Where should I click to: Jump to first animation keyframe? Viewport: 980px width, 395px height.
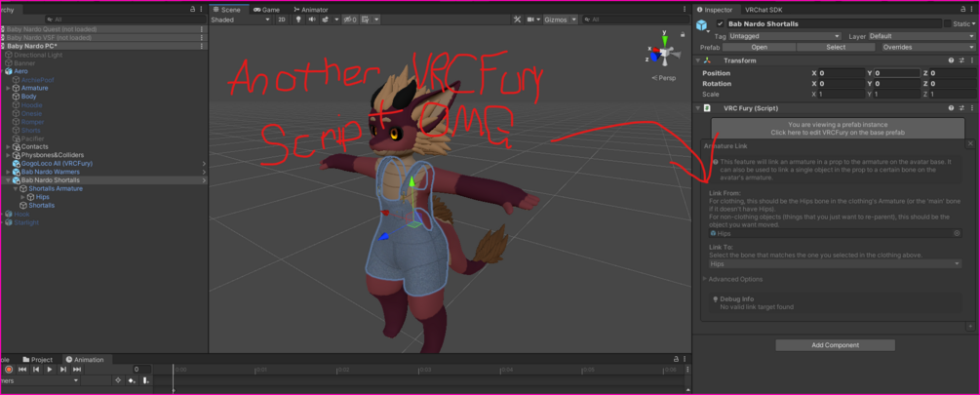(x=22, y=370)
